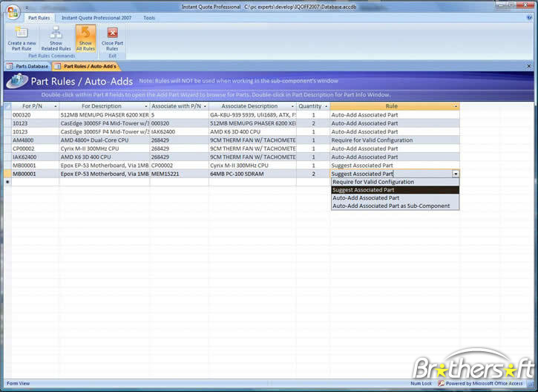538x392 pixels.
Task: Expand the Quantity column header dropdown
Action: [x=326, y=106]
